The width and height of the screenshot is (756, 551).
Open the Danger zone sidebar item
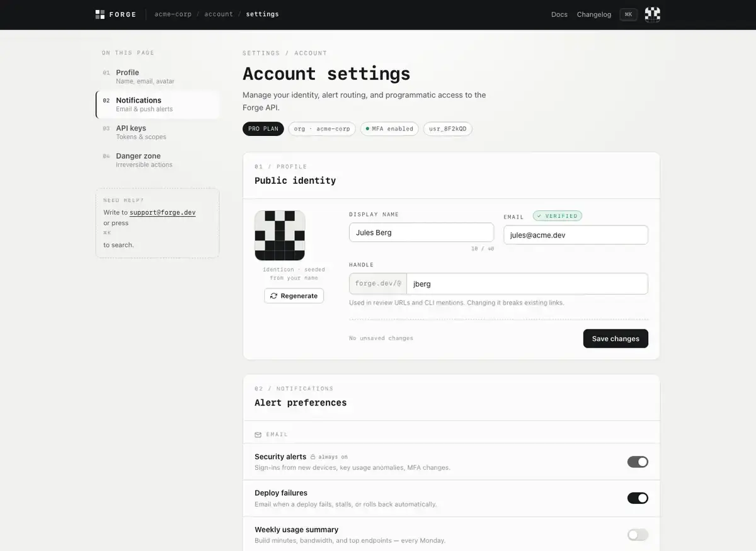[157, 160]
